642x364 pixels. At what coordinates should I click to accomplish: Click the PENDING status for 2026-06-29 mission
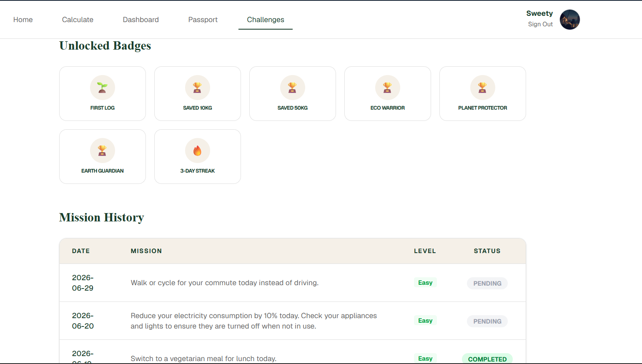(487, 284)
